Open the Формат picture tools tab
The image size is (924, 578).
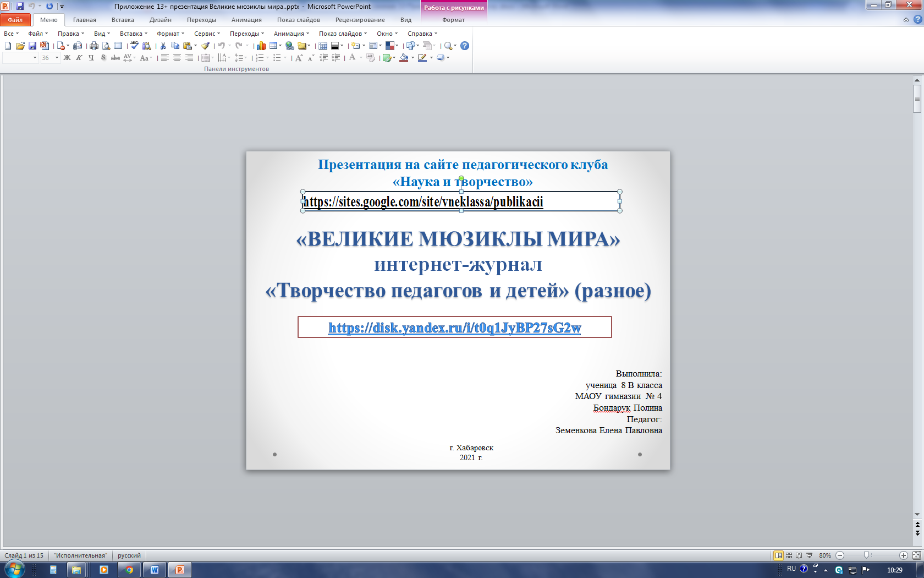[x=454, y=20]
